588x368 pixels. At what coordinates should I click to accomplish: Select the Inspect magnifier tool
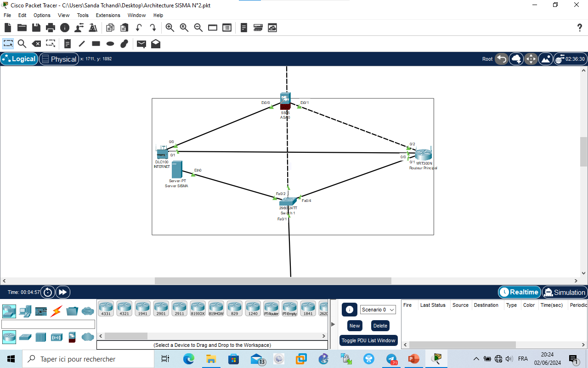pos(22,44)
